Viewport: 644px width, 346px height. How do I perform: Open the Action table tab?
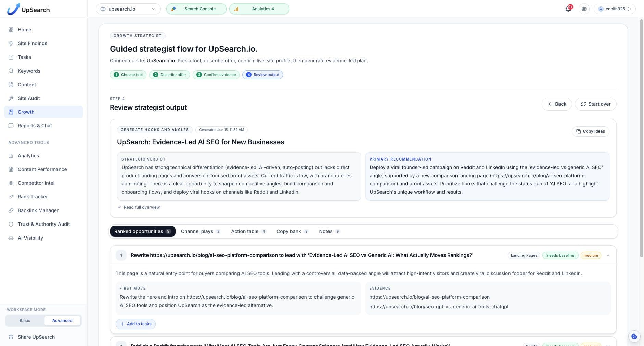click(248, 231)
